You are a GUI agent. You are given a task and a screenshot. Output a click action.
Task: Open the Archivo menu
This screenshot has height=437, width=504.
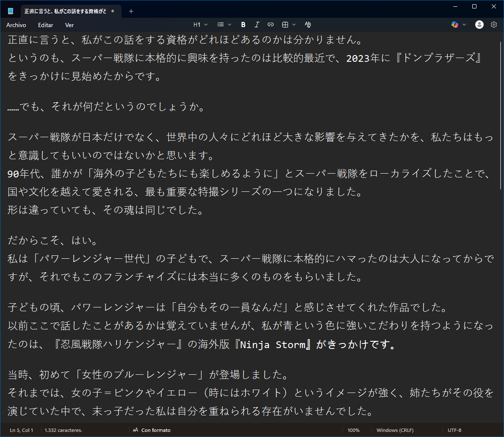coord(16,25)
